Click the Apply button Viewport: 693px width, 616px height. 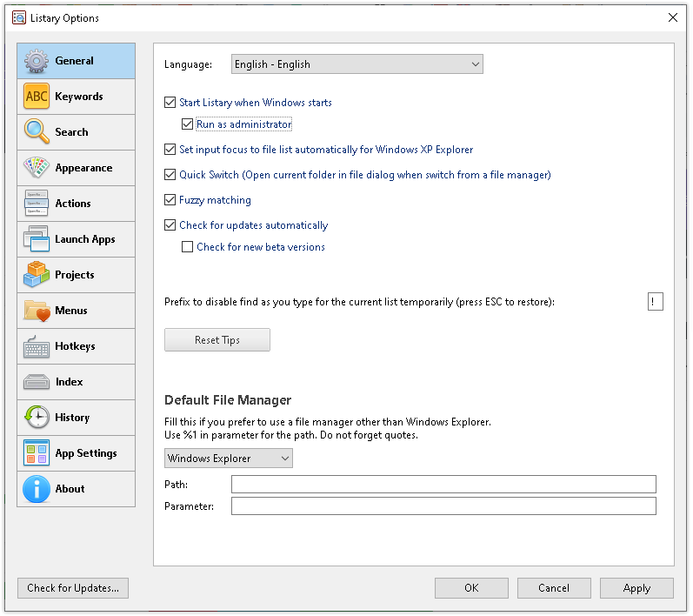coord(636,588)
